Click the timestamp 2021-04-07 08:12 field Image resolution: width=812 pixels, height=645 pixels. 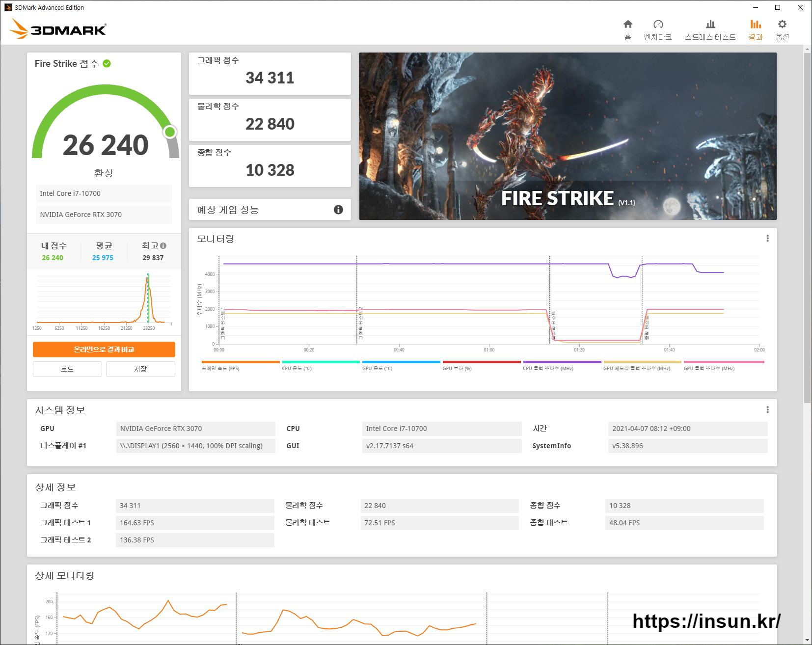688,429
